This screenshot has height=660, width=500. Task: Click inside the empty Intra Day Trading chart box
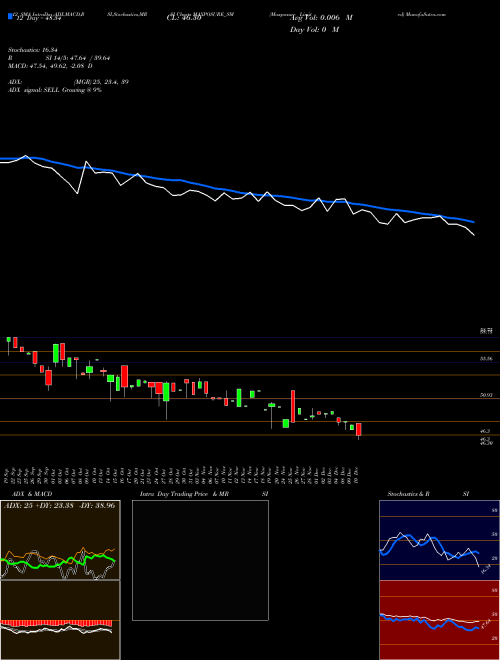tap(200, 560)
